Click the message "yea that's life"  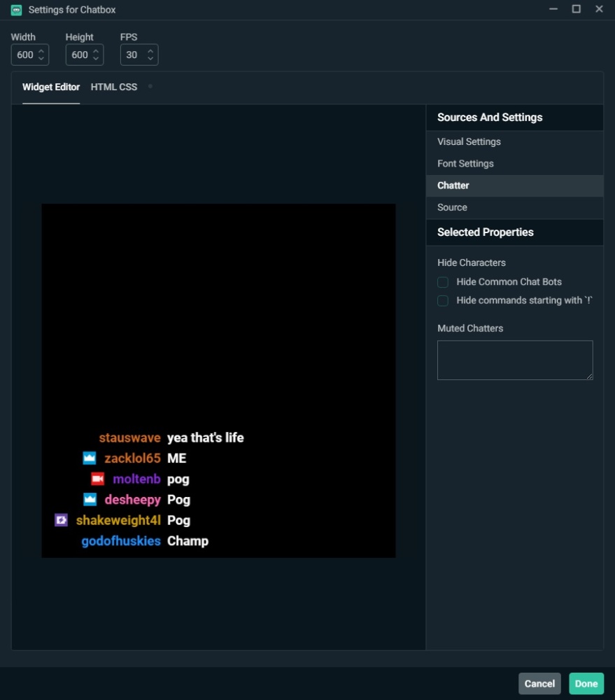click(205, 437)
